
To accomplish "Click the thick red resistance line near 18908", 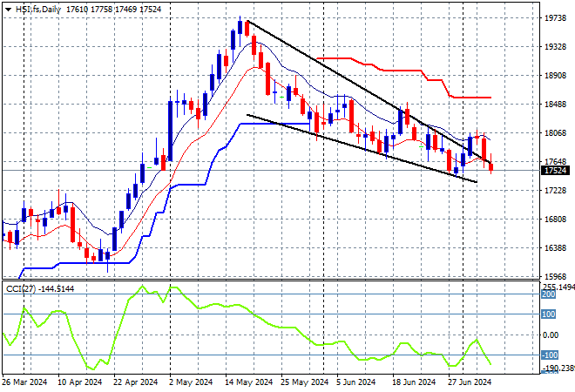I will tap(403, 71).
